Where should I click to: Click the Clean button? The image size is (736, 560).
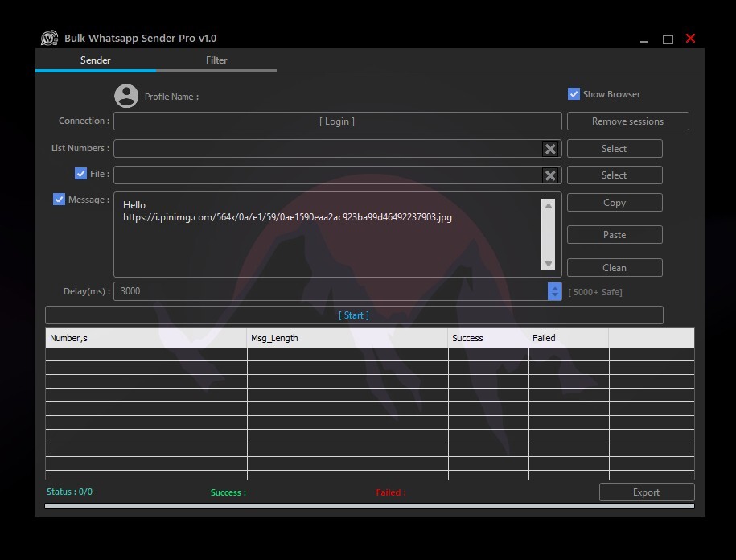pyautogui.click(x=615, y=268)
